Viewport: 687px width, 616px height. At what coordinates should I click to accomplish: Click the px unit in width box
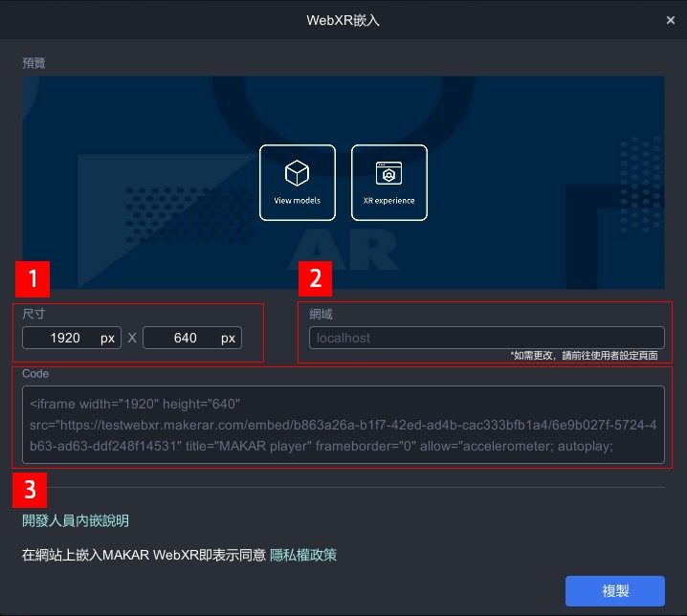coord(107,339)
